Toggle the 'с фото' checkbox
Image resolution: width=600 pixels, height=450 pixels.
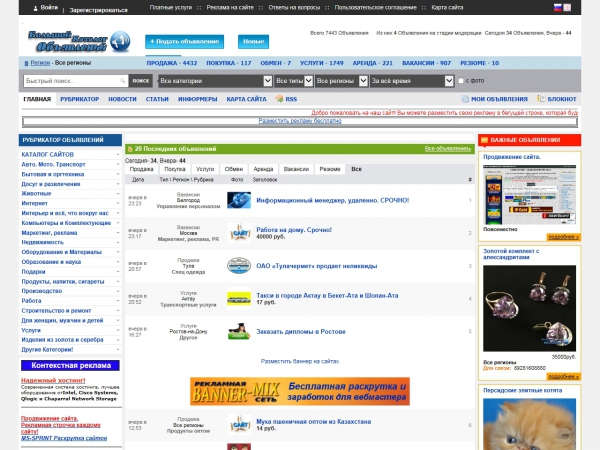tap(461, 81)
